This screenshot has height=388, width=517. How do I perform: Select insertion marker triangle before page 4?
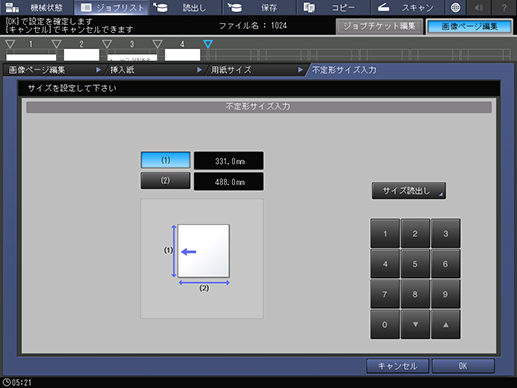pos(157,44)
